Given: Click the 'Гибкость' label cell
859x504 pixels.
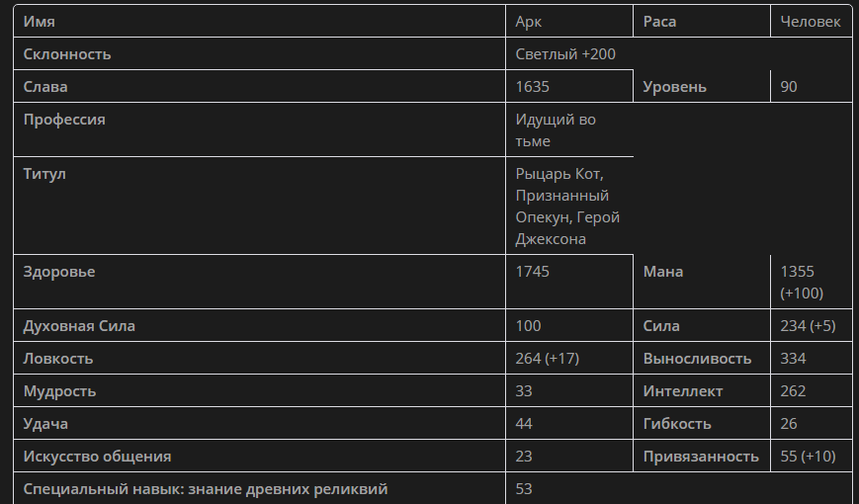Looking at the screenshot, I should tap(677, 424).
